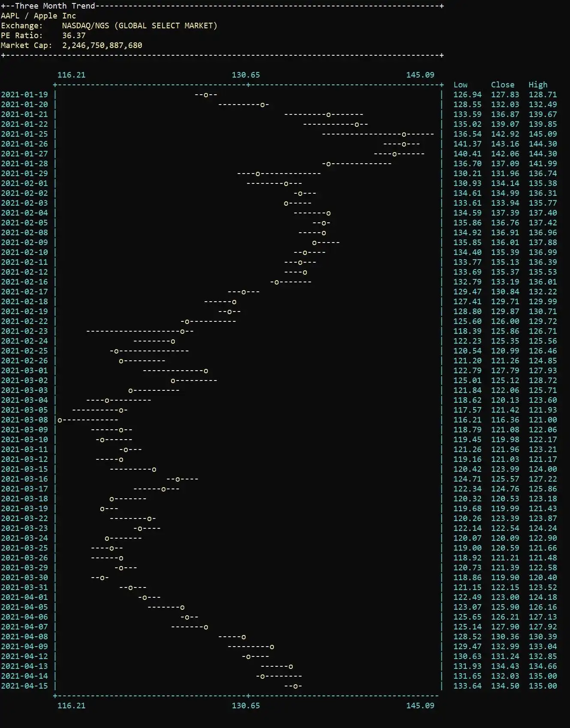570x728 pixels.
Task: Click Low value 134.61 for 2021-02-02
Action: click(x=468, y=193)
